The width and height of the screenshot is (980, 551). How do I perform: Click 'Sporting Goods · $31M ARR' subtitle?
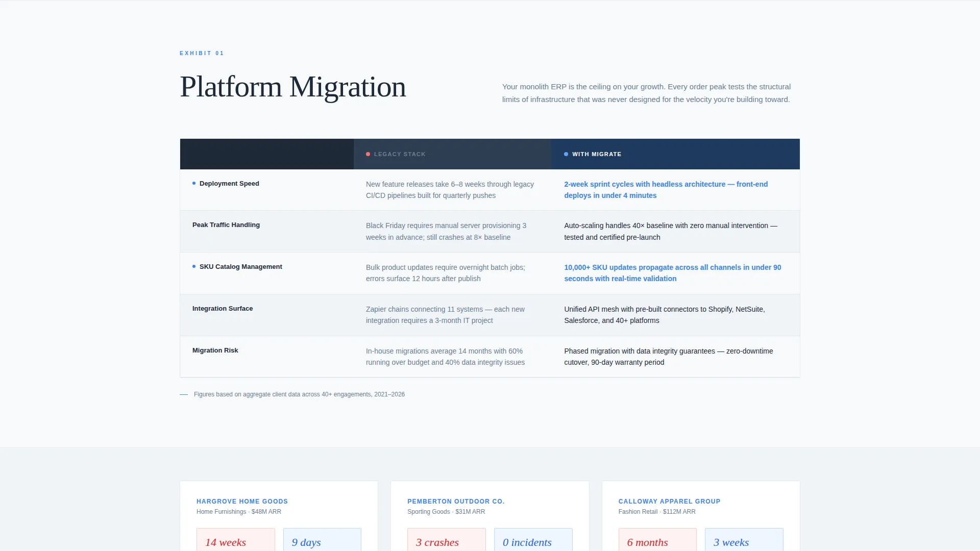(446, 512)
